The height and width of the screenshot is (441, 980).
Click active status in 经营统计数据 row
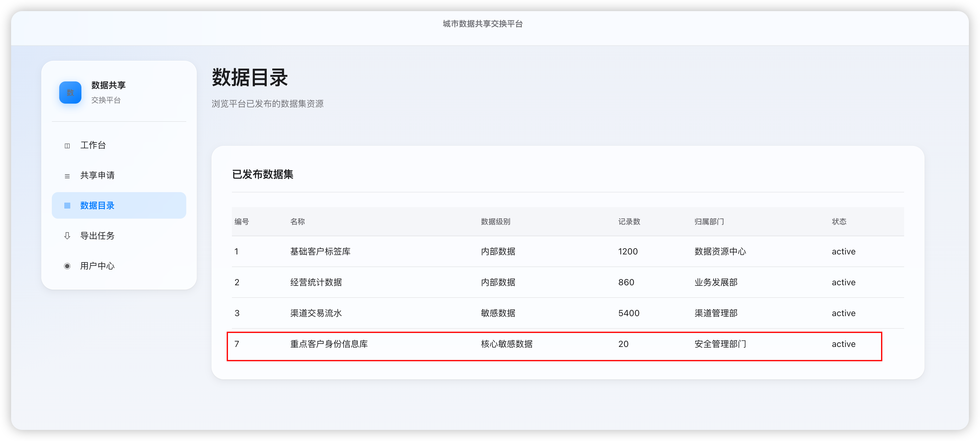(843, 282)
